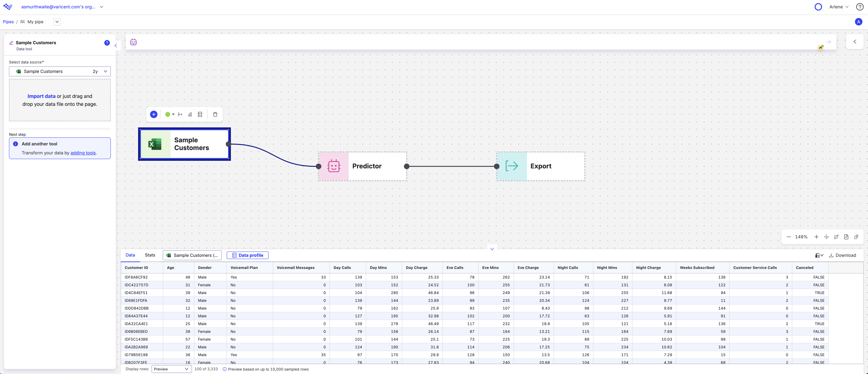Click the info icon in Add another tool box
Screen dimensions: 868x374
pyautogui.click(x=16, y=144)
